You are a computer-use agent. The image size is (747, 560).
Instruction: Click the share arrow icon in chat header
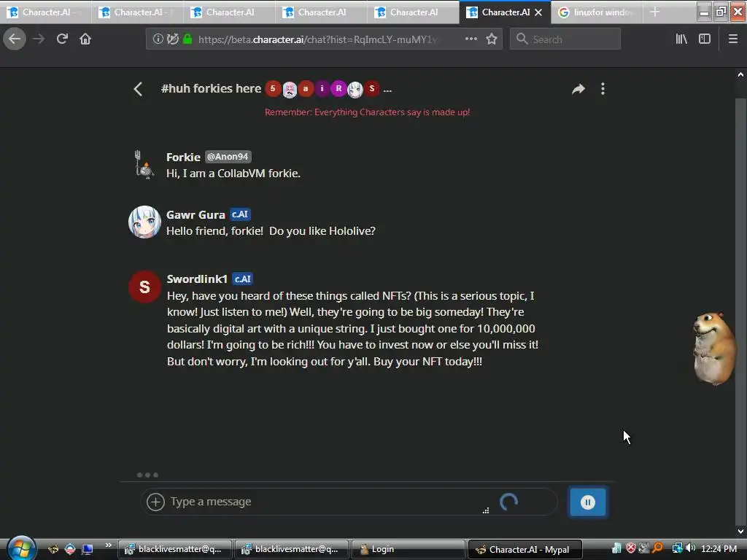(578, 88)
